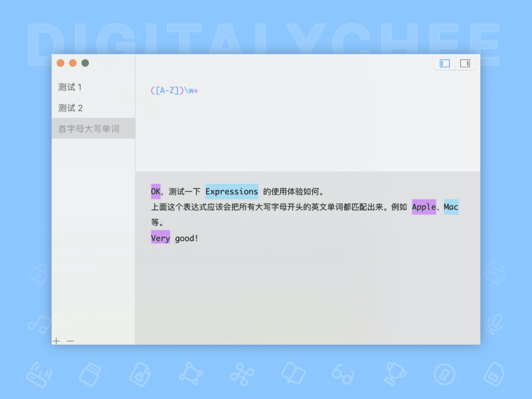Toggle the left sidebar panel icon

tap(444, 64)
